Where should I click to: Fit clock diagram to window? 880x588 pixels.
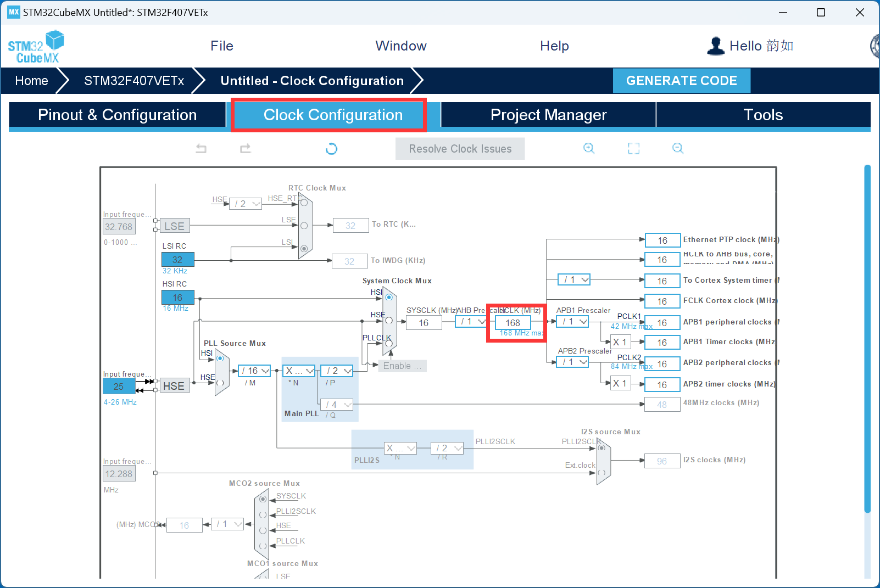point(633,148)
